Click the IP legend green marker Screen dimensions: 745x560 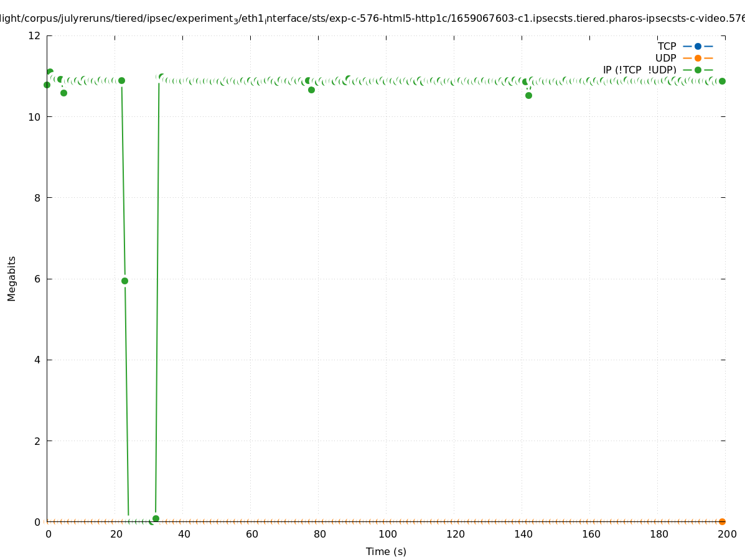[x=698, y=70]
